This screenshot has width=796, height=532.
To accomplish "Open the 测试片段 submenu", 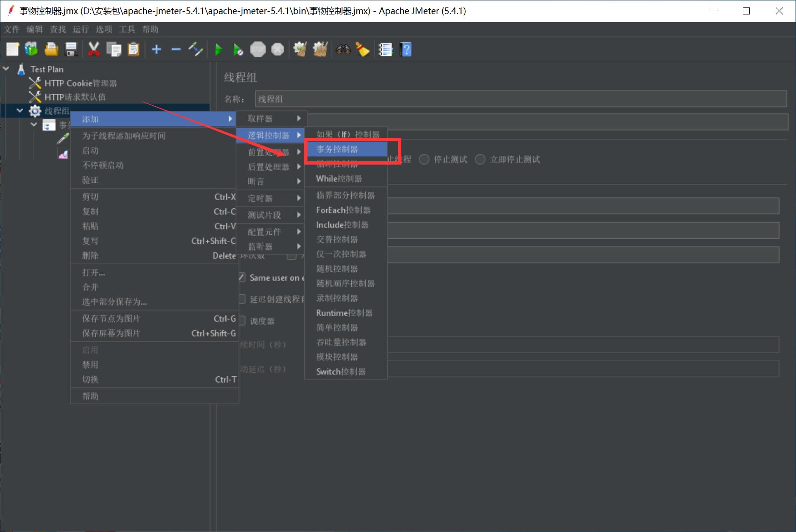I will pos(272,215).
